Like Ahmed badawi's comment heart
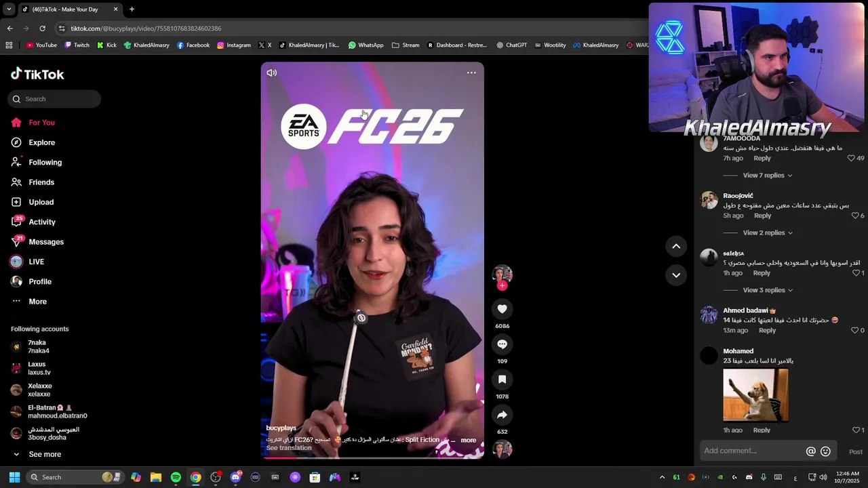Image resolution: width=868 pixels, height=488 pixels. 855,330
